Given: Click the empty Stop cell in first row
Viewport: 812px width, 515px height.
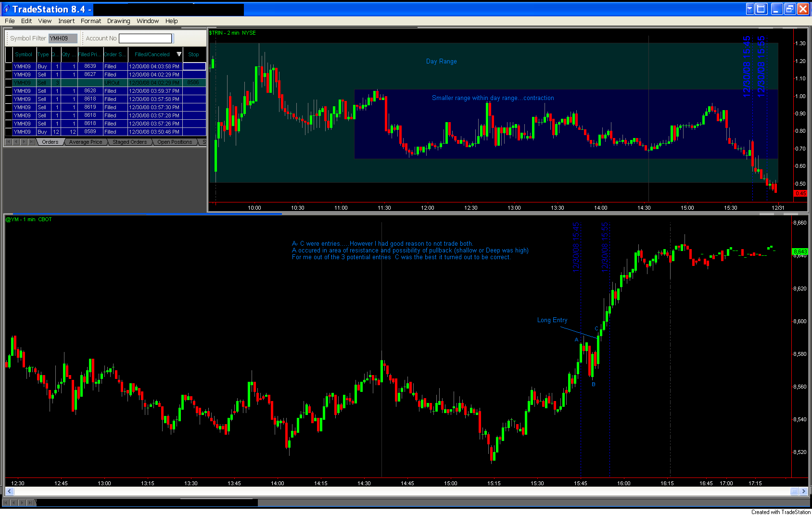Looking at the screenshot, I should pyautogui.click(x=194, y=66).
